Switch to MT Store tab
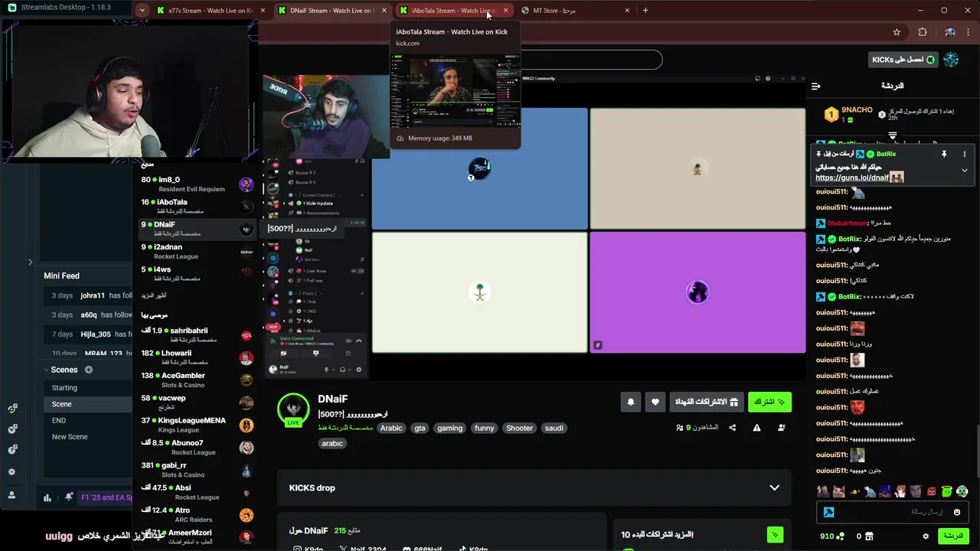Image resolution: width=980 pixels, height=551 pixels. (574, 11)
